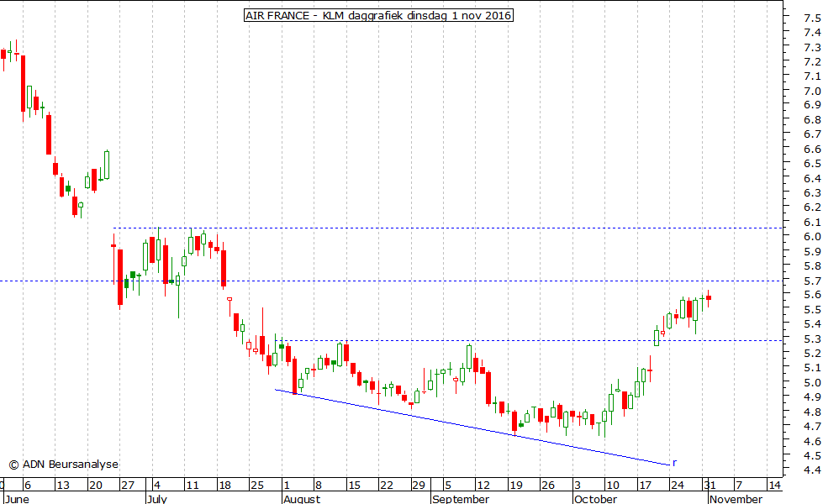Click the date label 12 in September
The height and width of the screenshot is (504, 823).
tap(483, 486)
